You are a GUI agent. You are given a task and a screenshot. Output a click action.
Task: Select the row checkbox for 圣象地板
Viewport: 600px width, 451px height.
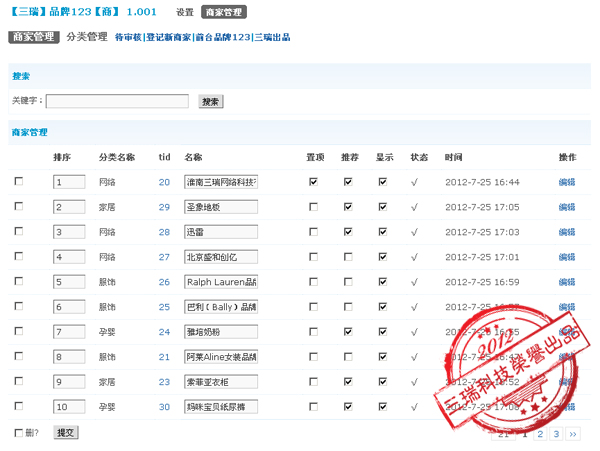[x=18, y=207]
